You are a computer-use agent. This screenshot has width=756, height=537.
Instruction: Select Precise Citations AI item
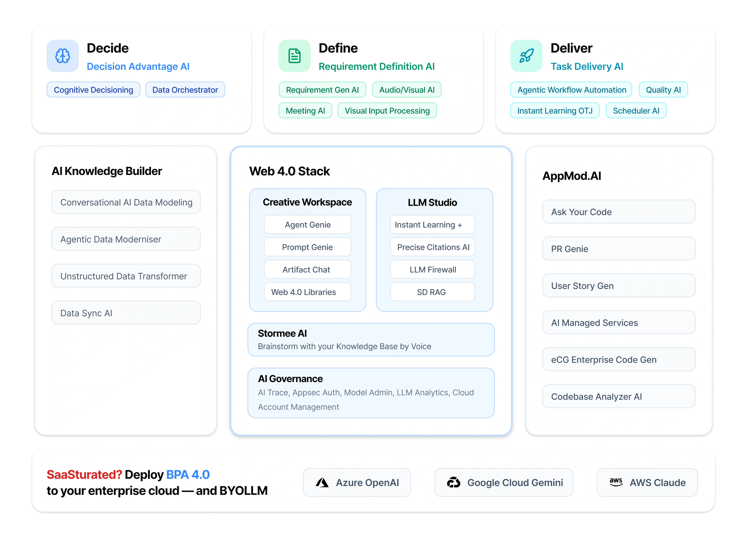tap(432, 247)
